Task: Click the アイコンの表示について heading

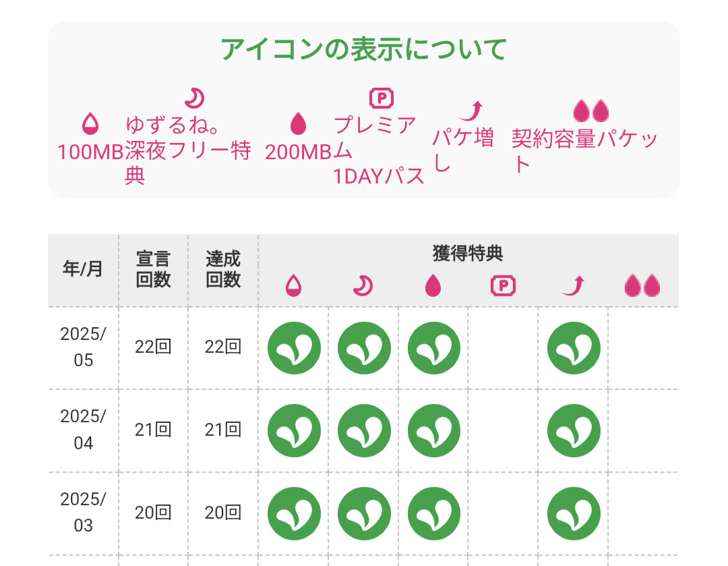Action: (364, 49)
